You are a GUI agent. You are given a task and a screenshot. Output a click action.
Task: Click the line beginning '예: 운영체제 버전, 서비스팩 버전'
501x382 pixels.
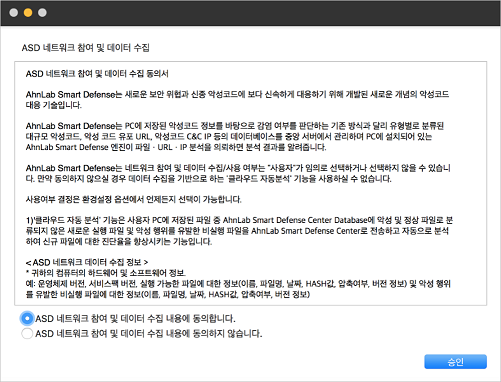click(x=238, y=284)
